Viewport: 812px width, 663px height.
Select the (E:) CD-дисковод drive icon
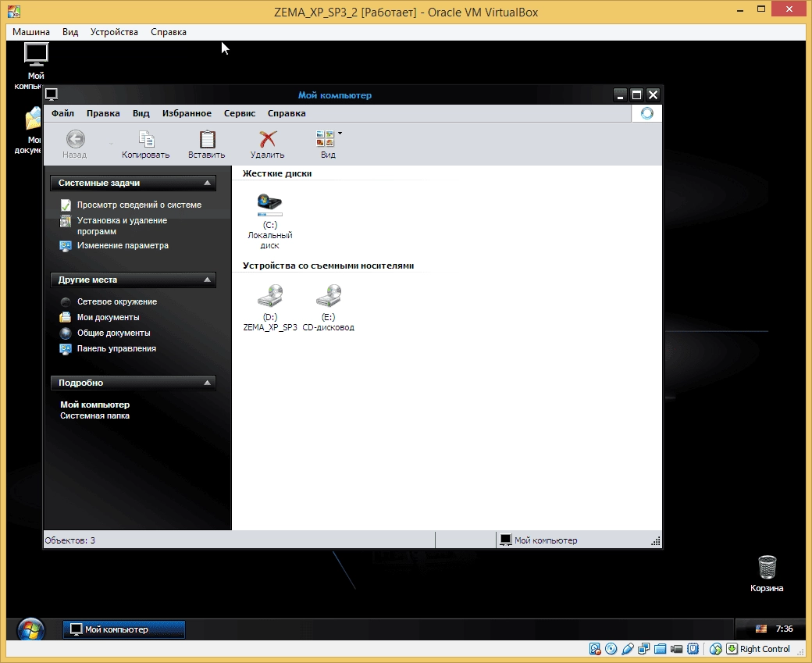click(329, 296)
